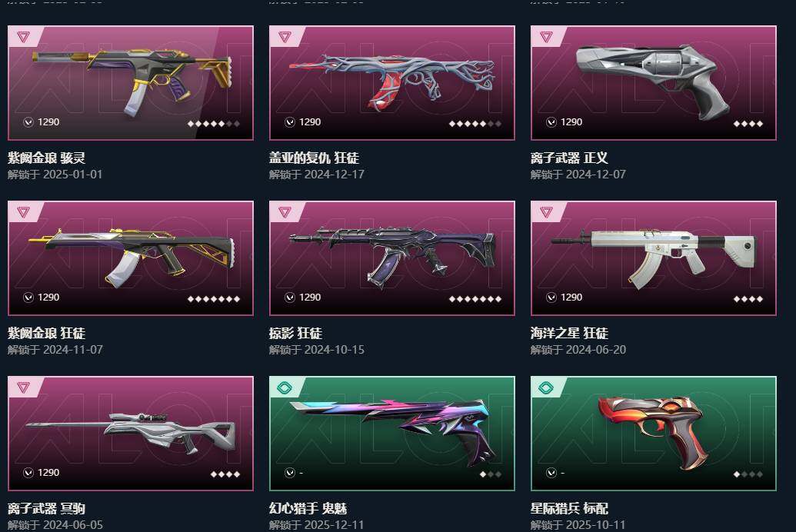The width and height of the screenshot is (796, 532).
Task: Click the 海洋之星 狂徒 skin name
Action: coord(569,334)
